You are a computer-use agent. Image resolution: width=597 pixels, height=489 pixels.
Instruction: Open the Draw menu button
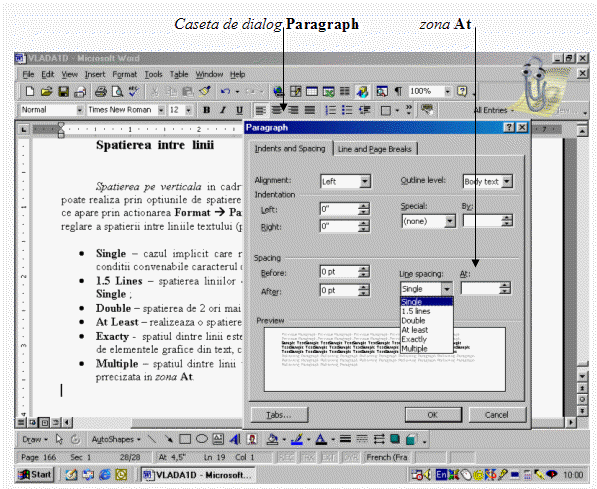point(34,439)
